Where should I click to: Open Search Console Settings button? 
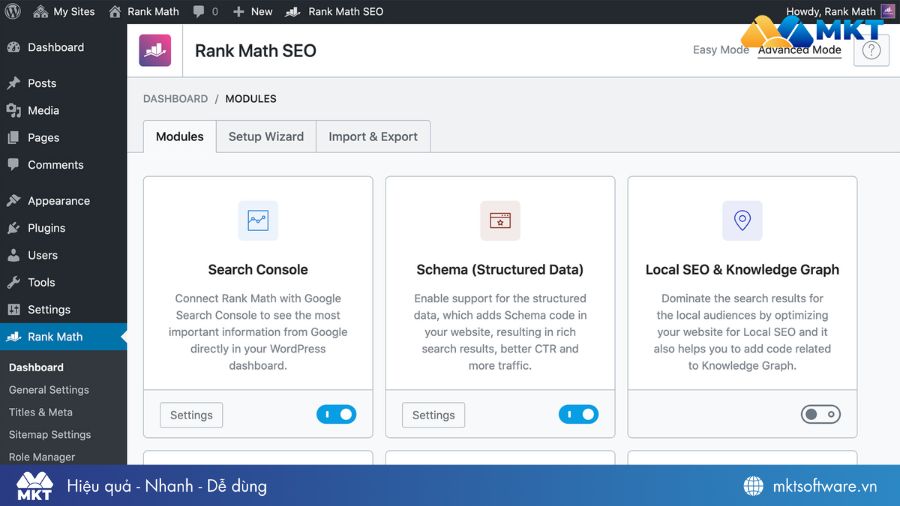coord(191,415)
